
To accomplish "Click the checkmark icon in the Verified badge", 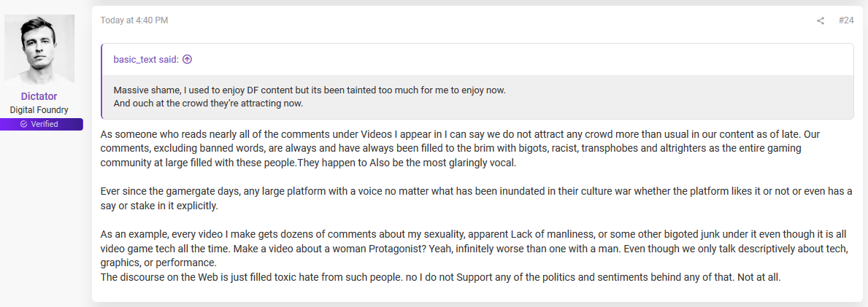I will point(24,124).
